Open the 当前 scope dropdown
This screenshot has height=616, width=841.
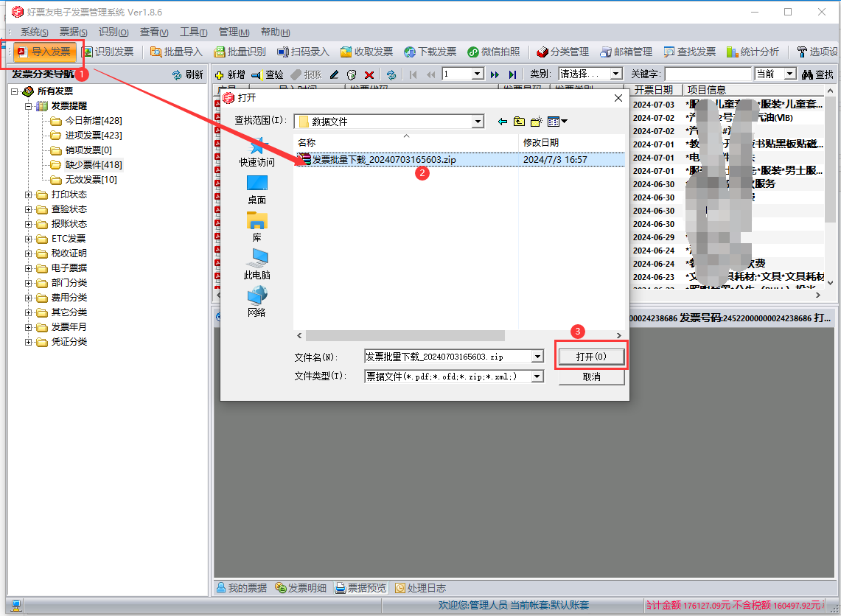tap(789, 74)
